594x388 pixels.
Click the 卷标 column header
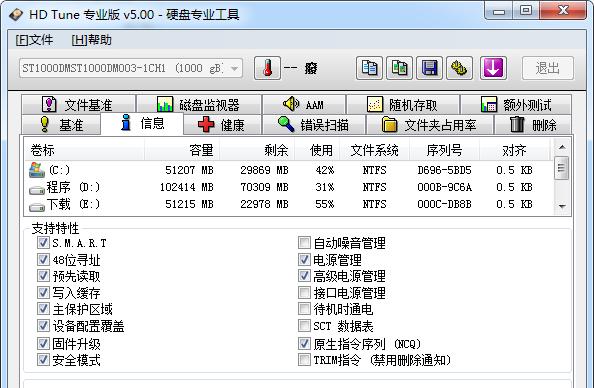pyautogui.click(x=84, y=150)
